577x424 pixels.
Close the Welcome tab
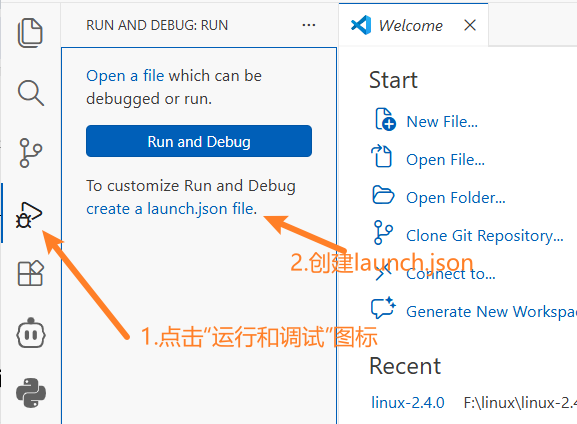[x=470, y=25]
